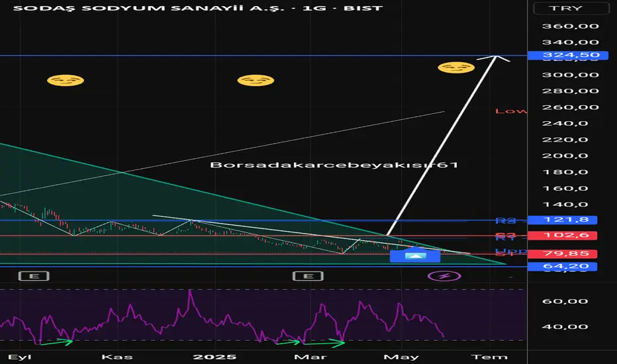Click the 64,20 blue price label

pos(562,267)
